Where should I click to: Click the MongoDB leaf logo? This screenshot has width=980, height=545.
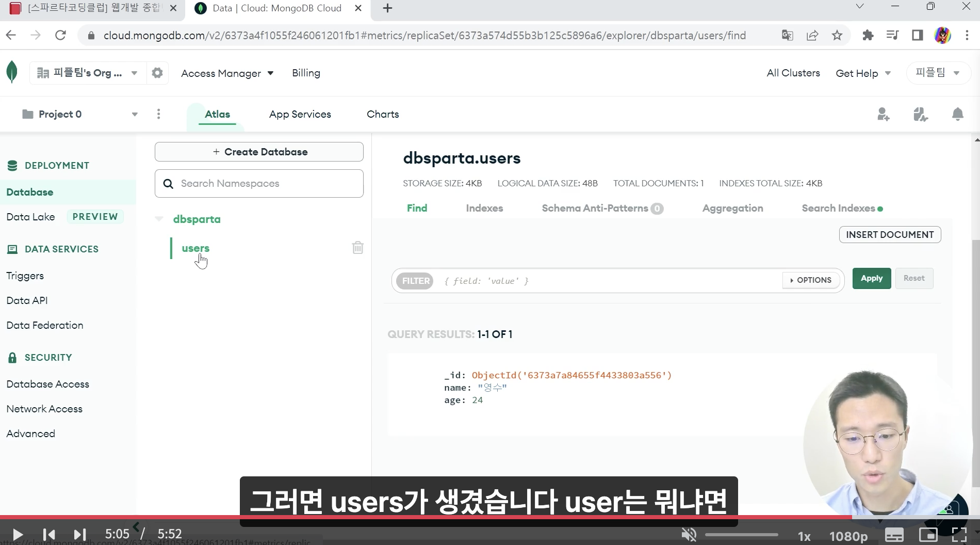12,72
